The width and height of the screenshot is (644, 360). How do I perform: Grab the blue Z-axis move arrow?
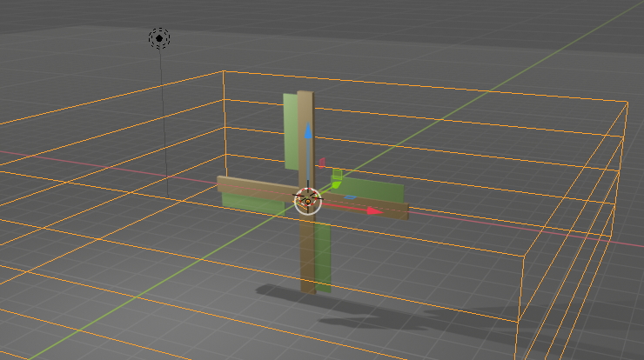click(307, 130)
